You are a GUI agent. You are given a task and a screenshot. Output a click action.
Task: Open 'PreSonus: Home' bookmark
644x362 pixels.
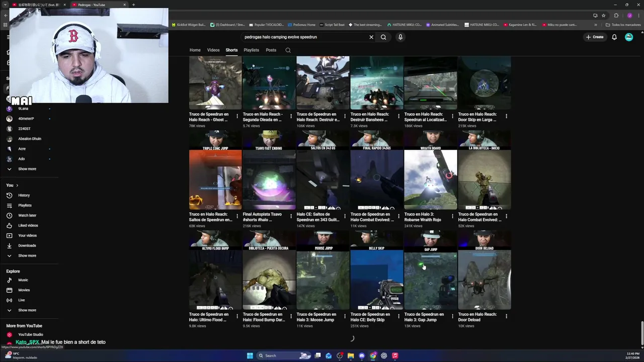point(302,25)
